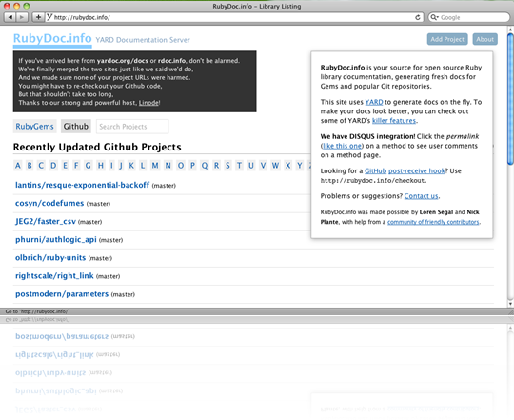514x420 pixels.
Task: Open cosyn/codefumes project docs
Action: (49, 203)
